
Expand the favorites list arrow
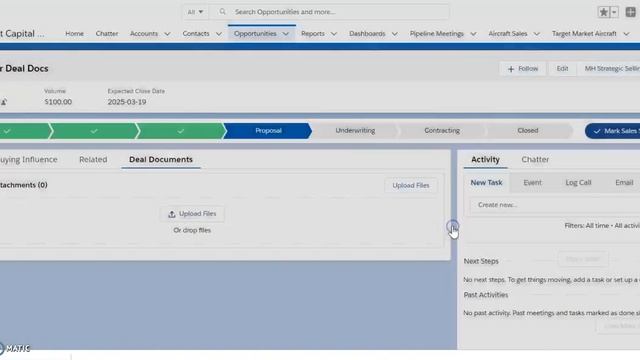click(x=614, y=12)
